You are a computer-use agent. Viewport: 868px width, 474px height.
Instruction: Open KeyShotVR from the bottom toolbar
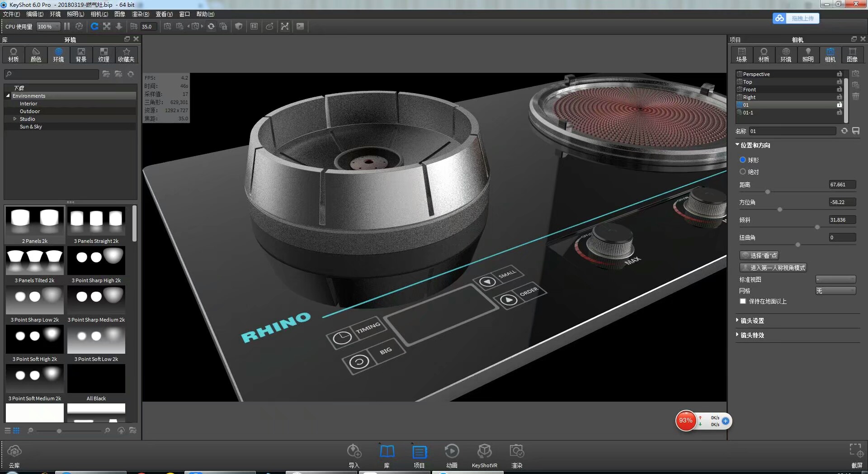point(484,455)
